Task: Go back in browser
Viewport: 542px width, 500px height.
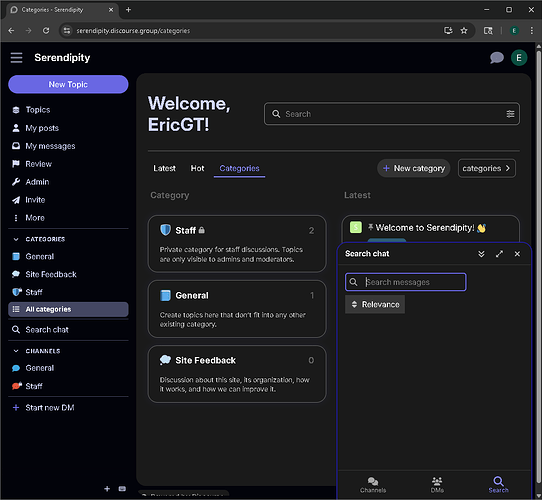Action: [x=11, y=31]
